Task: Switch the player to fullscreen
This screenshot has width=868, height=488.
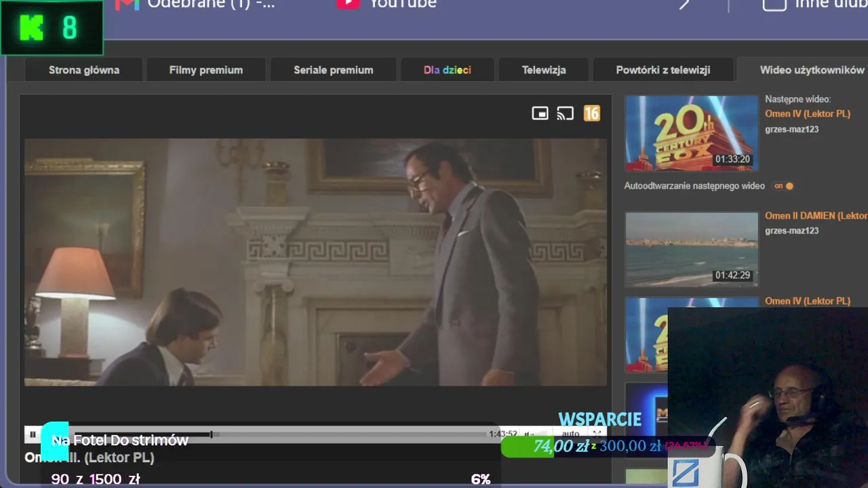Action: pyautogui.click(x=597, y=434)
